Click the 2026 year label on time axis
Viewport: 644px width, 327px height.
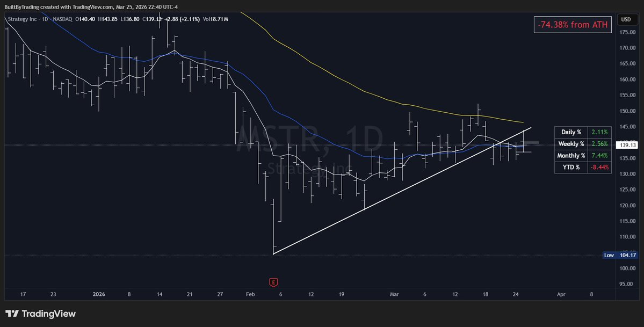click(x=99, y=294)
